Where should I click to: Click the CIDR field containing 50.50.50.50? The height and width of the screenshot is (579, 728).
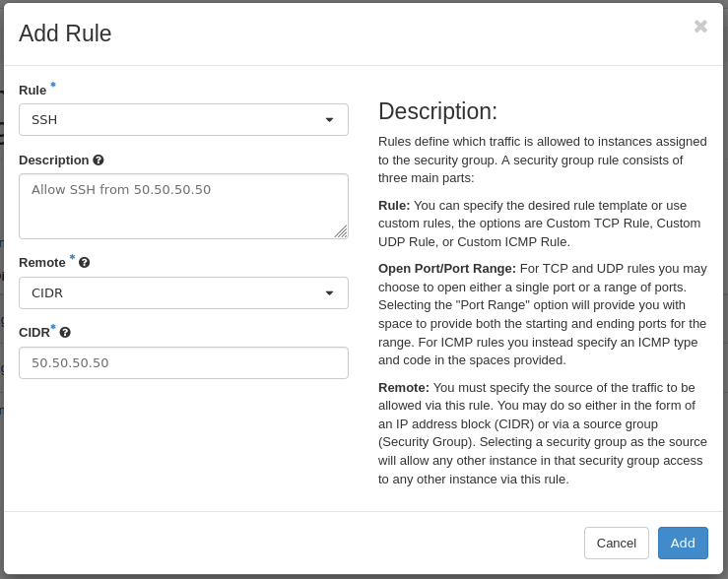pyautogui.click(x=183, y=363)
